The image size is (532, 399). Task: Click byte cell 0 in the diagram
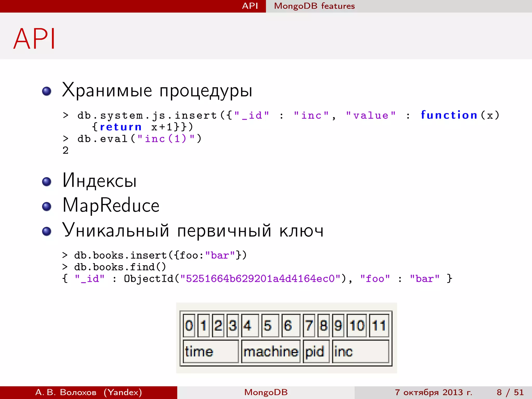pyautogui.click(x=189, y=325)
